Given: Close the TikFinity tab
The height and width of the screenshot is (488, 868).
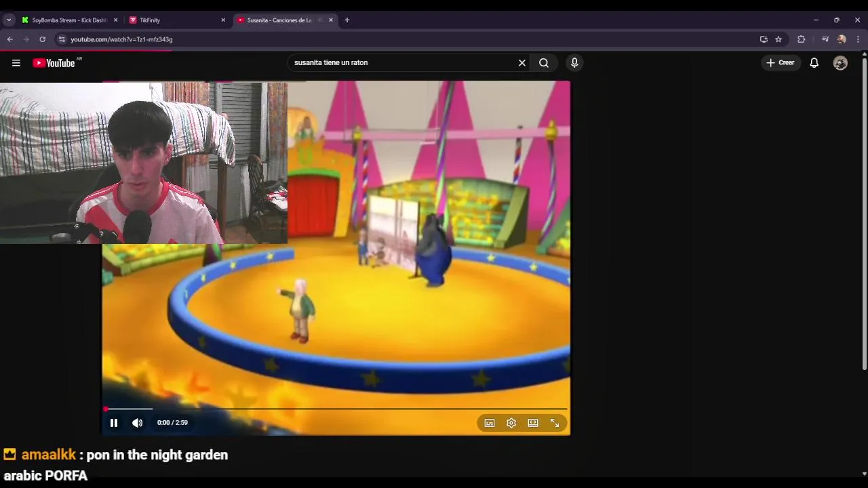Looking at the screenshot, I should (x=223, y=20).
